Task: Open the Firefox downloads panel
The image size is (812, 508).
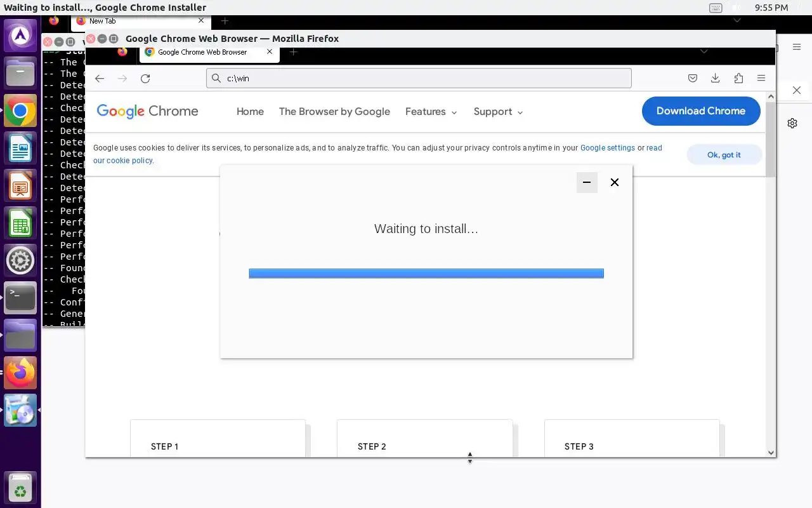Action: (x=715, y=78)
